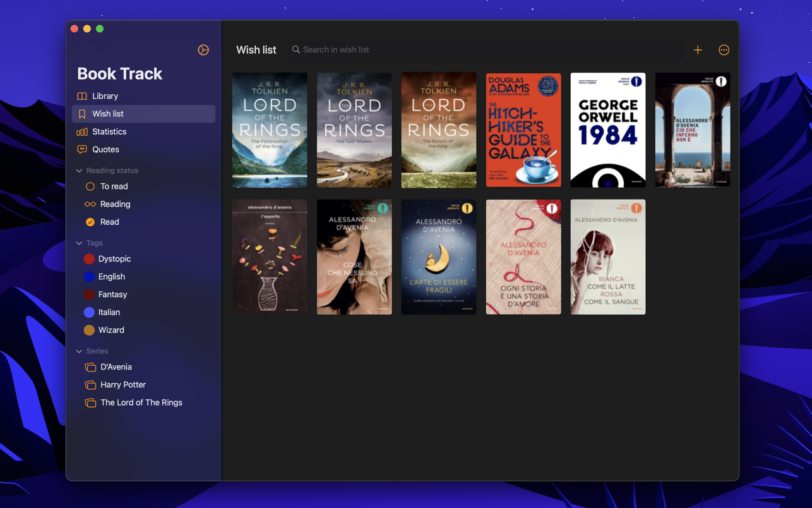Click the Statistics bar chart icon
The image size is (812, 508).
point(82,131)
